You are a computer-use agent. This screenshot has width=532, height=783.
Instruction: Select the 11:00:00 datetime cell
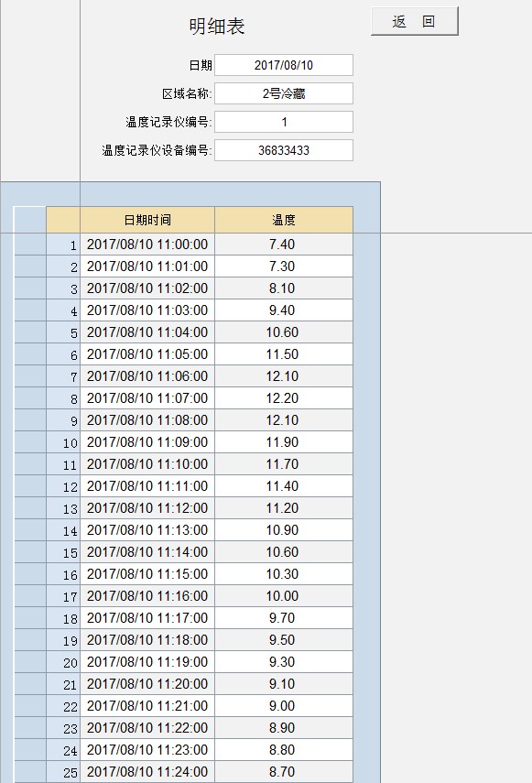tap(147, 245)
